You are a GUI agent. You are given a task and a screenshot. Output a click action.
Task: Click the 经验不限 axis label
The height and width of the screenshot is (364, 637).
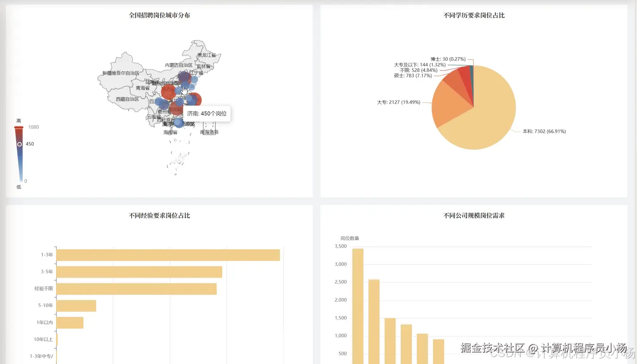point(44,289)
